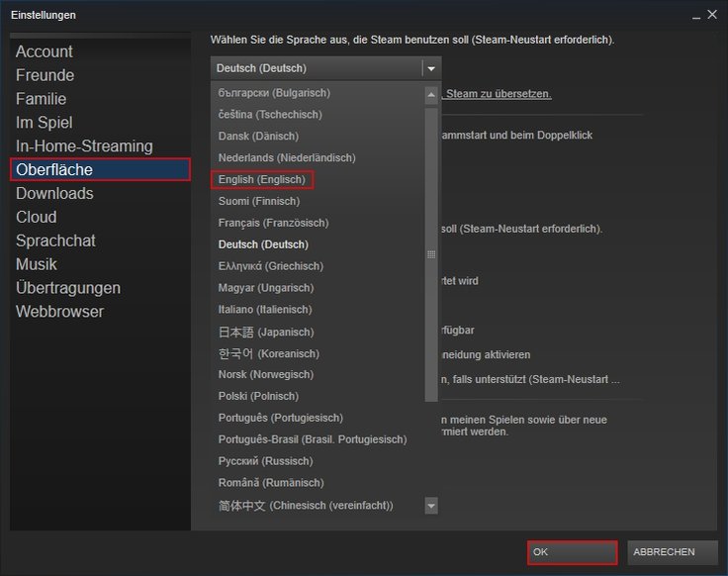
Task: Choose Nederlands (Niederländisch) language
Action: click(318, 158)
